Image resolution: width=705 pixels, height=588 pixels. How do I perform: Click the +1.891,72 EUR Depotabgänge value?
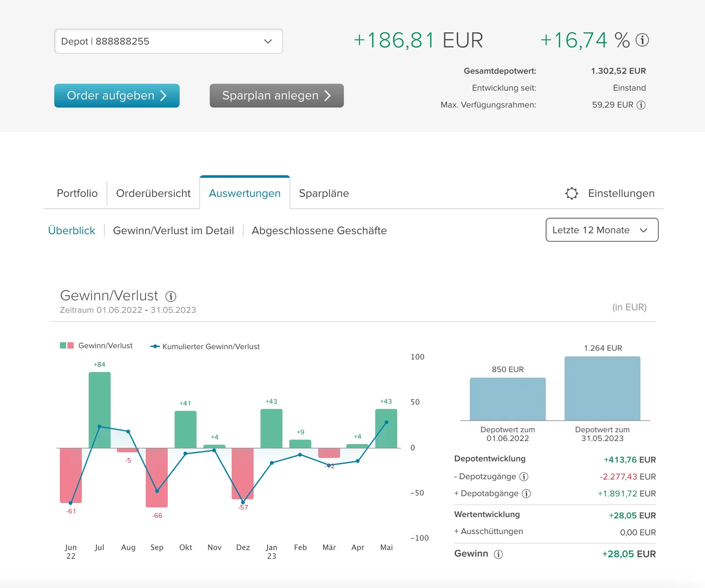click(x=627, y=494)
